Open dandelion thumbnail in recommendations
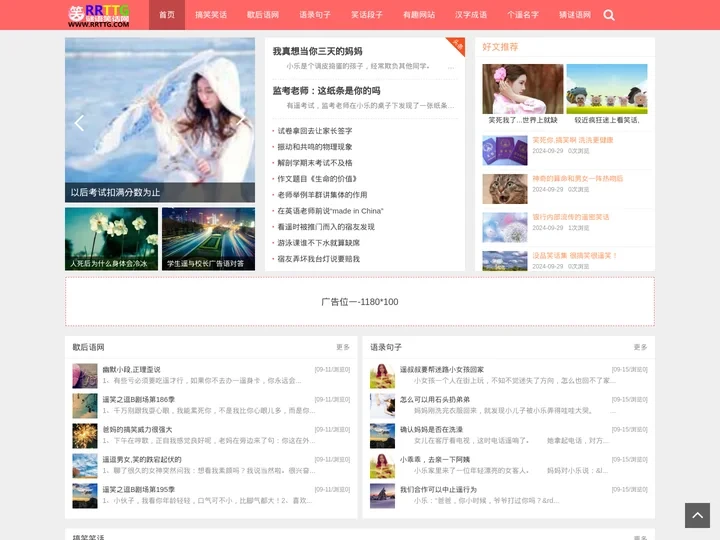This screenshot has height=540, width=720. coord(505,227)
